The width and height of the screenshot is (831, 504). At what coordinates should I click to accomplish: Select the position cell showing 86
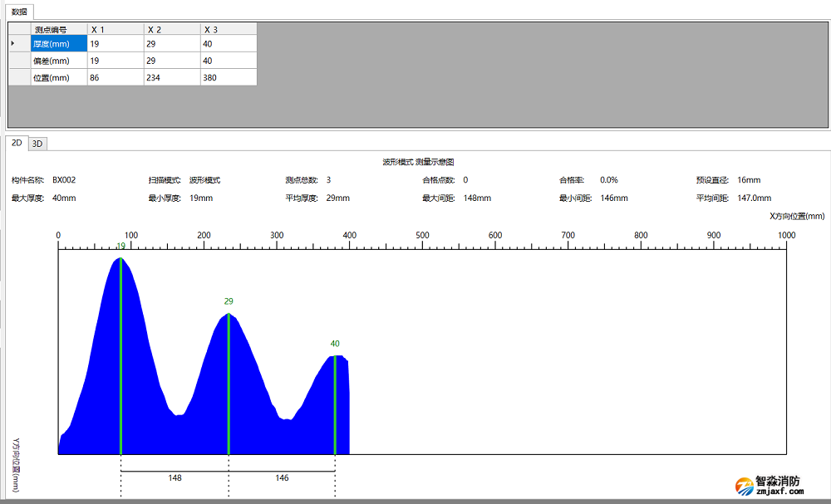click(x=116, y=77)
